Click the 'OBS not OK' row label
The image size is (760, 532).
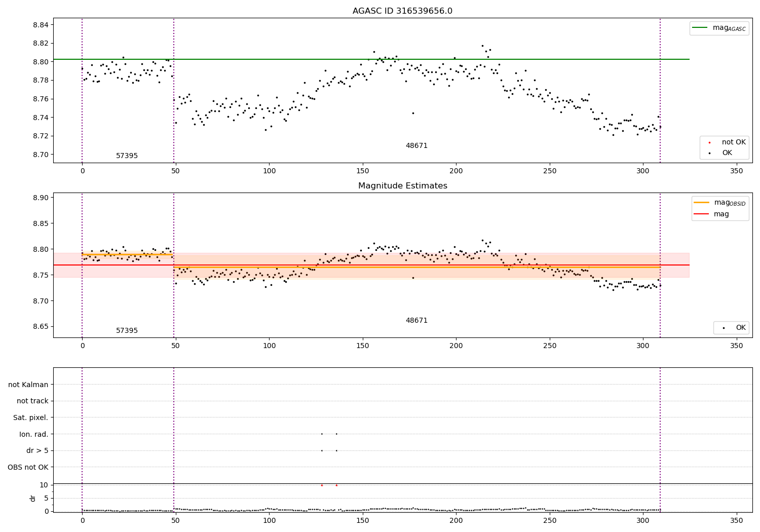pos(28,467)
